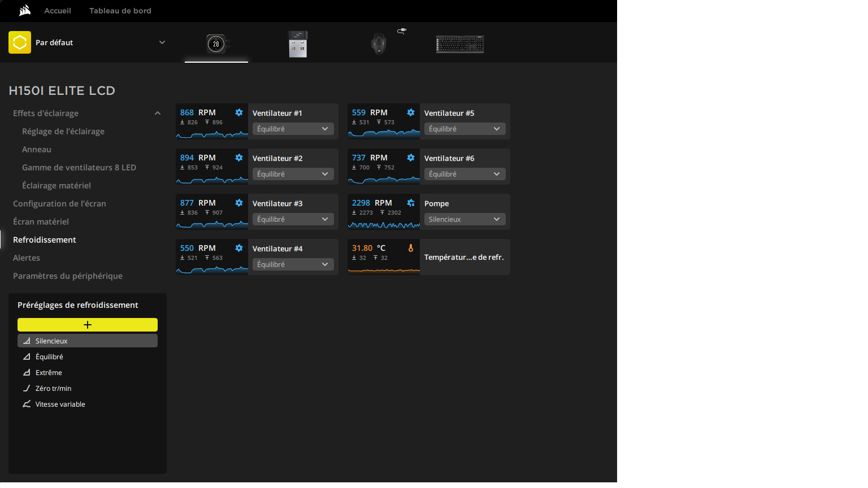
Task: Click the H150I ELITE LCD heading
Action: click(x=62, y=90)
